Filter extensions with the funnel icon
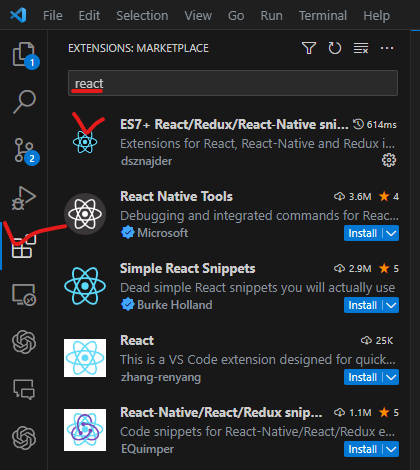420x470 pixels. point(309,48)
